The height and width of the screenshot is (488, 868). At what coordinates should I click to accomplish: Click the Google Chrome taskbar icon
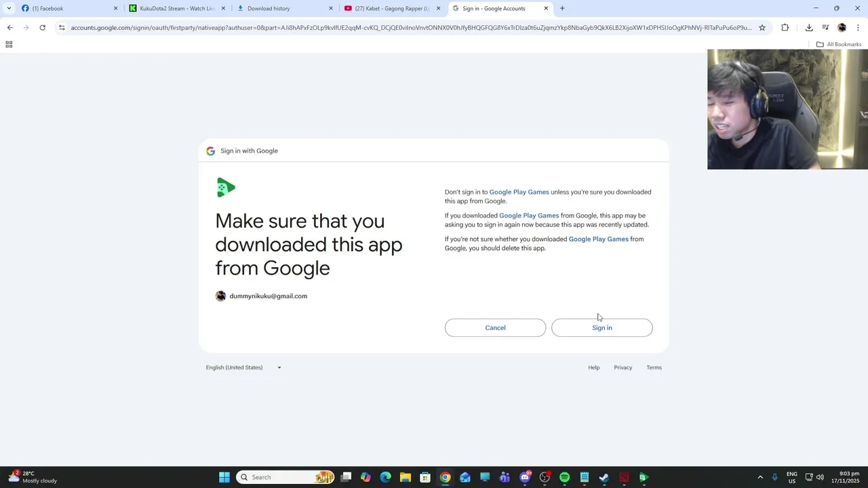point(445,477)
